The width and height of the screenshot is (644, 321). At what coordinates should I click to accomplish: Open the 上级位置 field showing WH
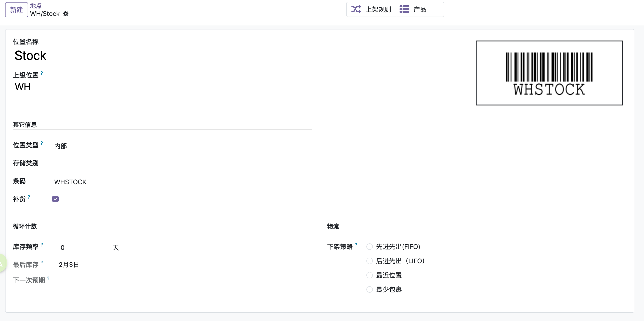(x=23, y=87)
